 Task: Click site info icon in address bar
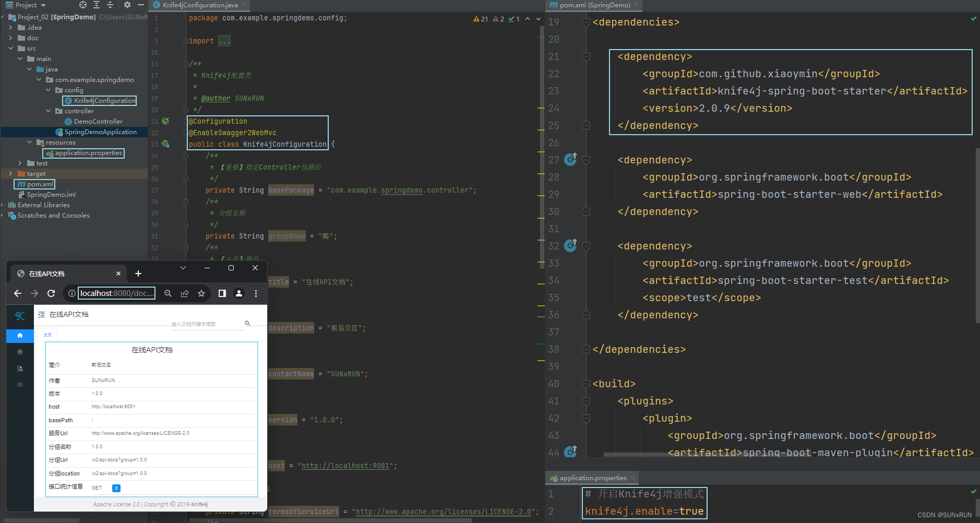[71, 293]
